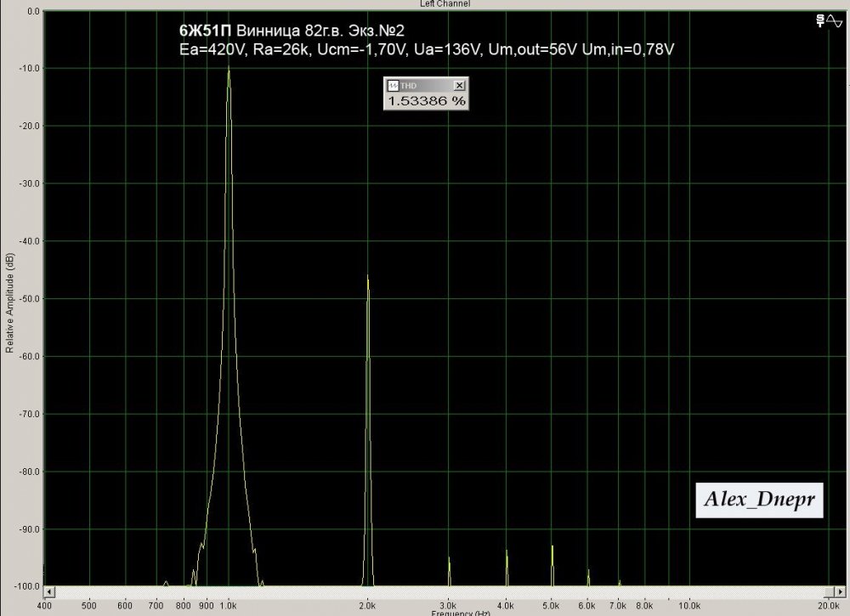The image size is (850, 616).
Task: Click the horizontal frequency scrollbar track
Action: (425, 591)
